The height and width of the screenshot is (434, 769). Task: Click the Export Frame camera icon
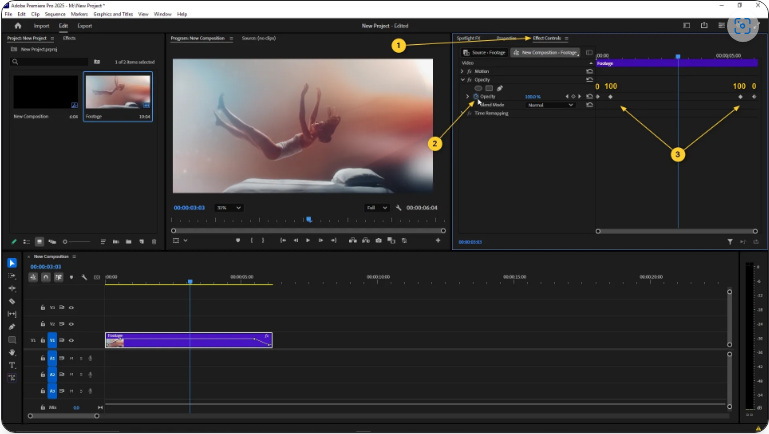pyautogui.click(x=379, y=240)
